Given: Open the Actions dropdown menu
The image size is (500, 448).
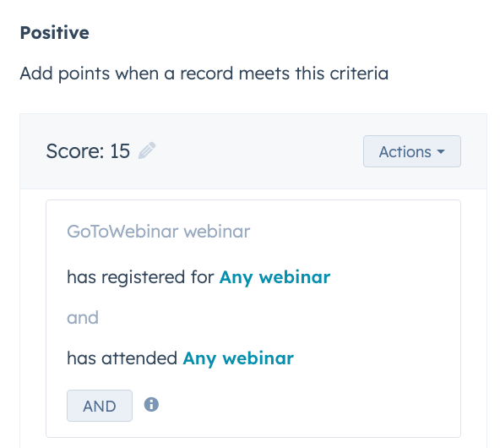Looking at the screenshot, I should coord(411,151).
